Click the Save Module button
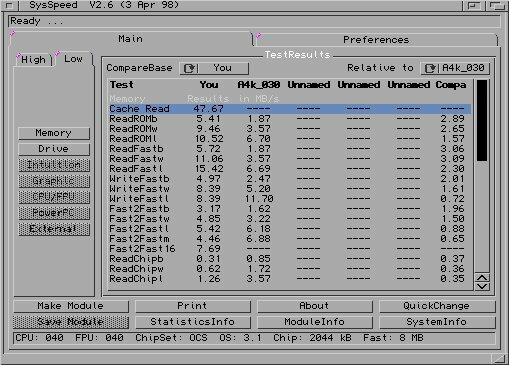 71,322
